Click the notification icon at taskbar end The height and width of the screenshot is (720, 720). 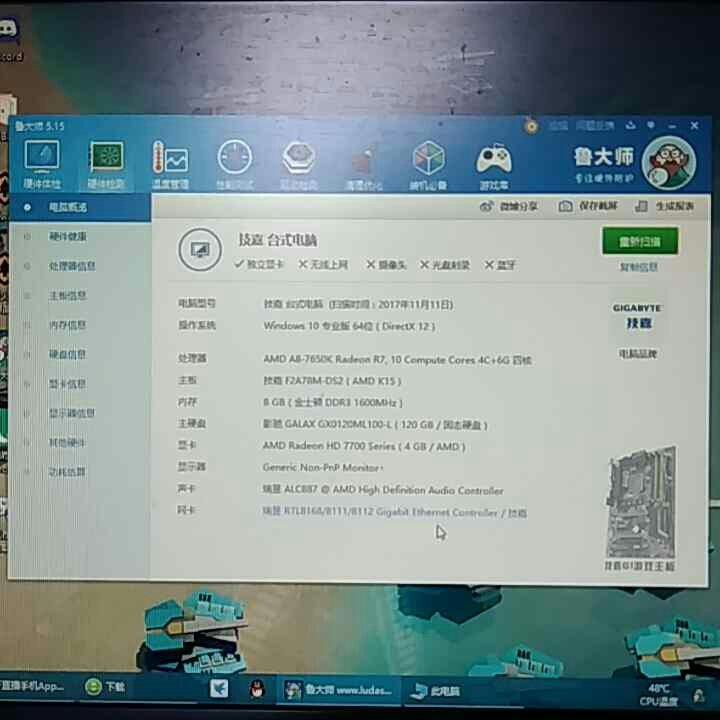699,697
